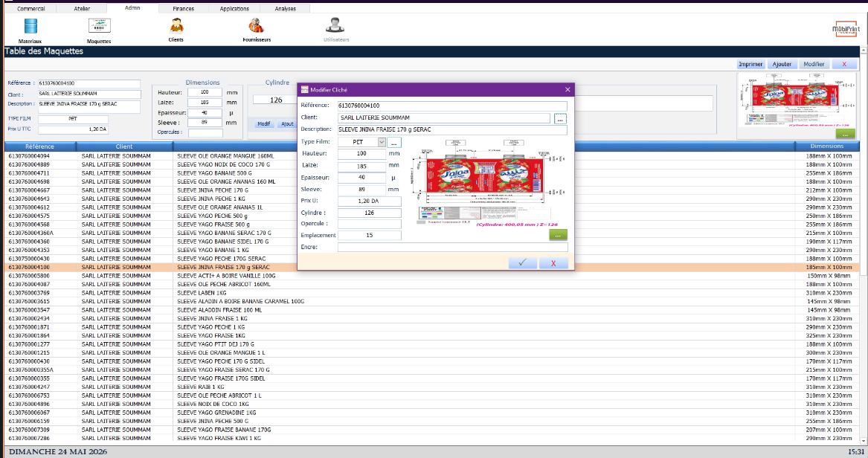868x458 pixels.
Task: Click the Laize field in the dialog
Action: (361, 166)
